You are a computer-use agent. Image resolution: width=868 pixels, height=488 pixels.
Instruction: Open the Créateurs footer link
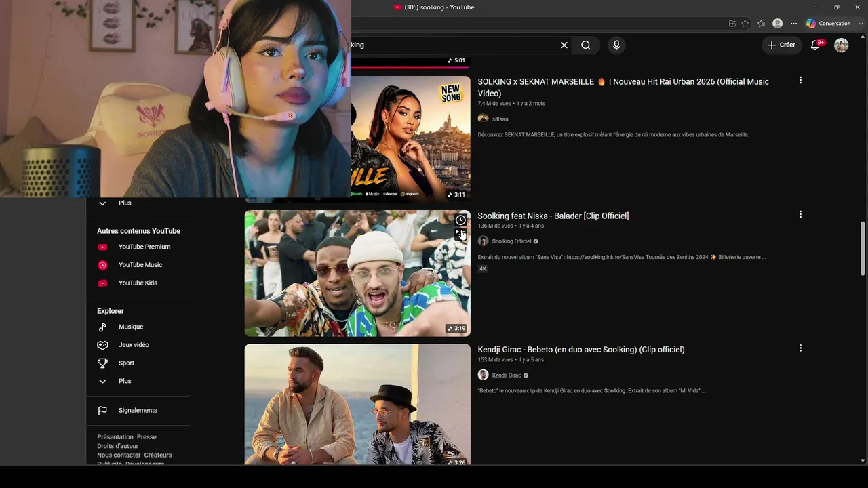click(x=158, y=455)
